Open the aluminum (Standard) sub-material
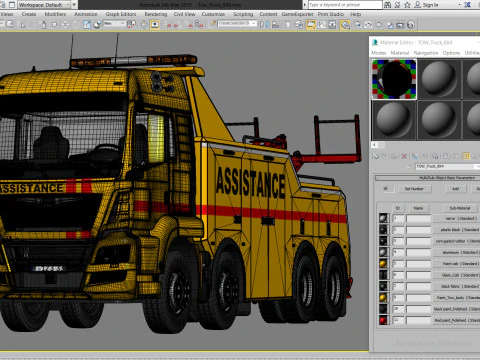This screenshot has width=480, height=360. [x=456, y=252]
